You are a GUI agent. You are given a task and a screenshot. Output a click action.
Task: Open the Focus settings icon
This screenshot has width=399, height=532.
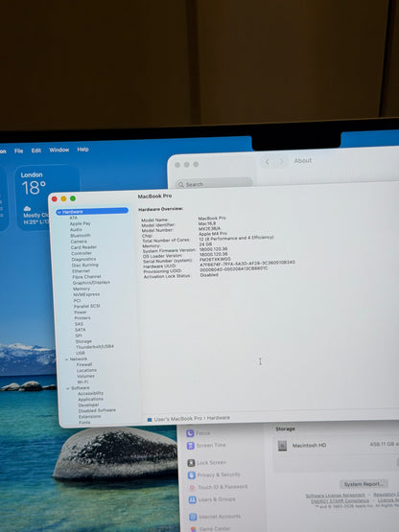point(190,433)
